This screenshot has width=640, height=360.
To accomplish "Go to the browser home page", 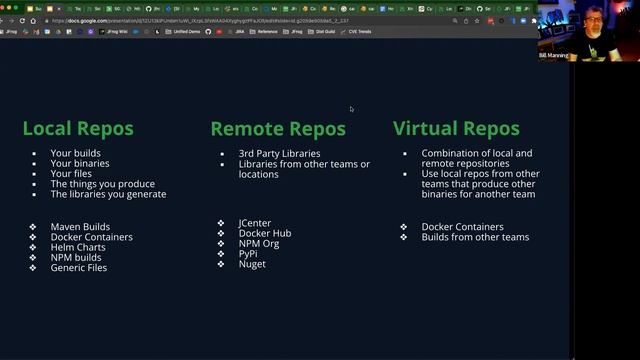I will coord(33,21).
